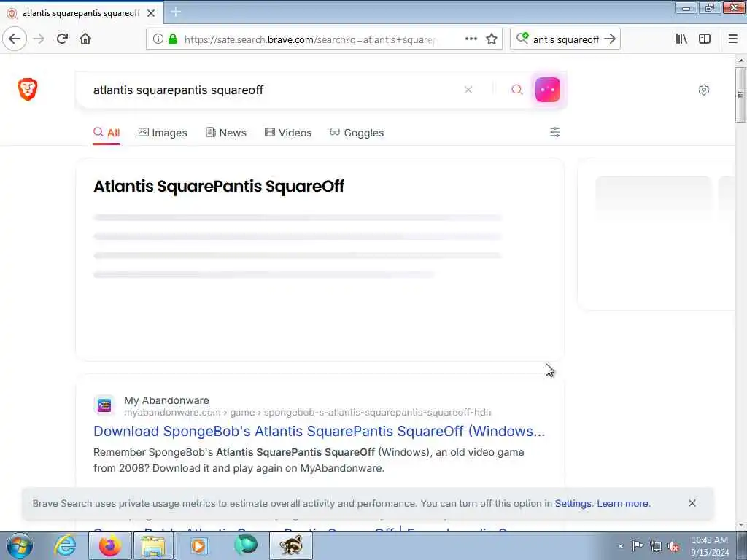This screenshot has height=560, width=747.
Task: Show hidden system tray icons
Action: click(x=620, y=546)
